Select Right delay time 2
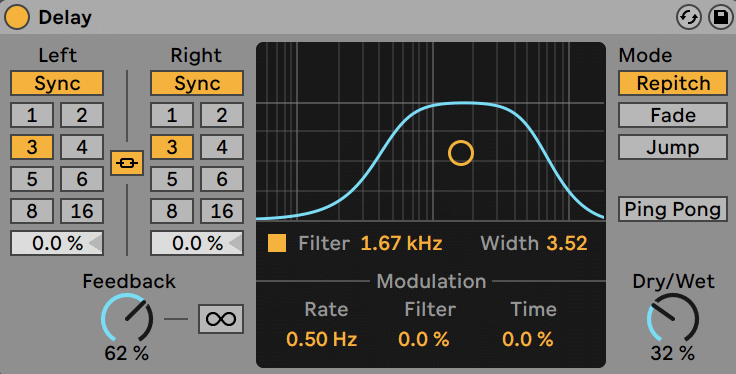The width and height of the screenshot is (736, 374). pyautogui.click(x=222, y=115)
